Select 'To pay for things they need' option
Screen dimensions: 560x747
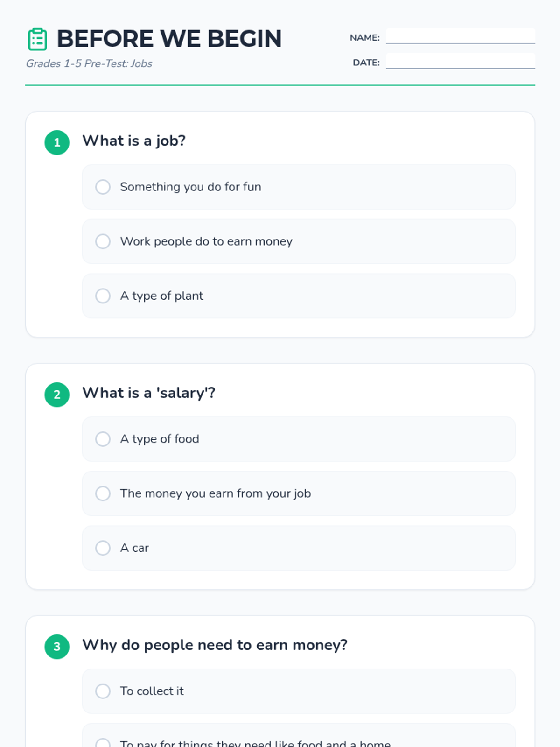[103, 742]
